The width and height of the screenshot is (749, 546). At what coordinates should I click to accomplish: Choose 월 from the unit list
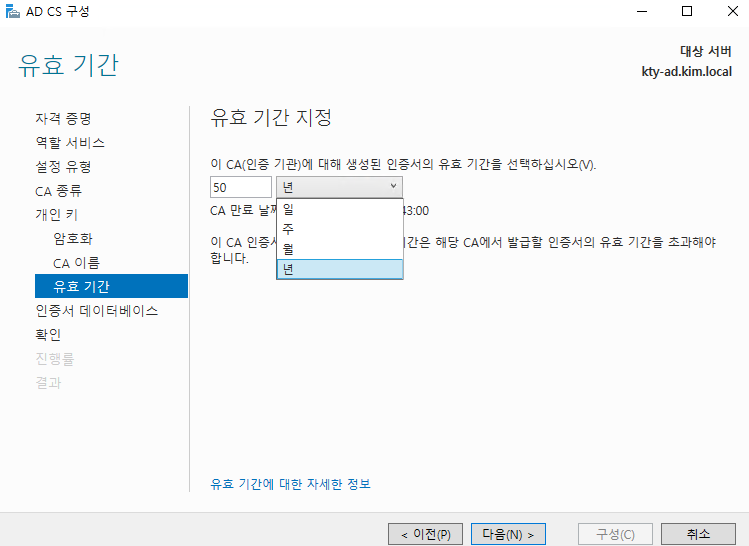pyautogui.click(x=340, y=249)
